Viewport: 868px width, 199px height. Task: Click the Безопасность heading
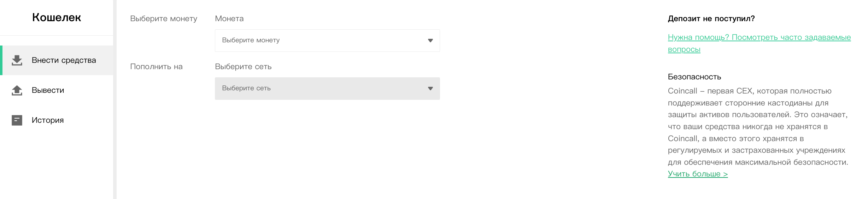[694, 77]
